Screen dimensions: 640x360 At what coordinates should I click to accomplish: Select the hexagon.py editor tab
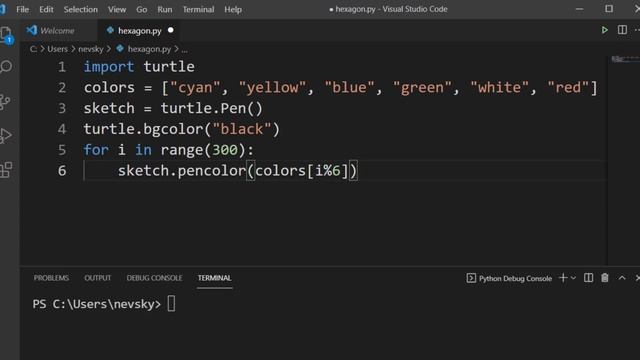pos(140,31)
